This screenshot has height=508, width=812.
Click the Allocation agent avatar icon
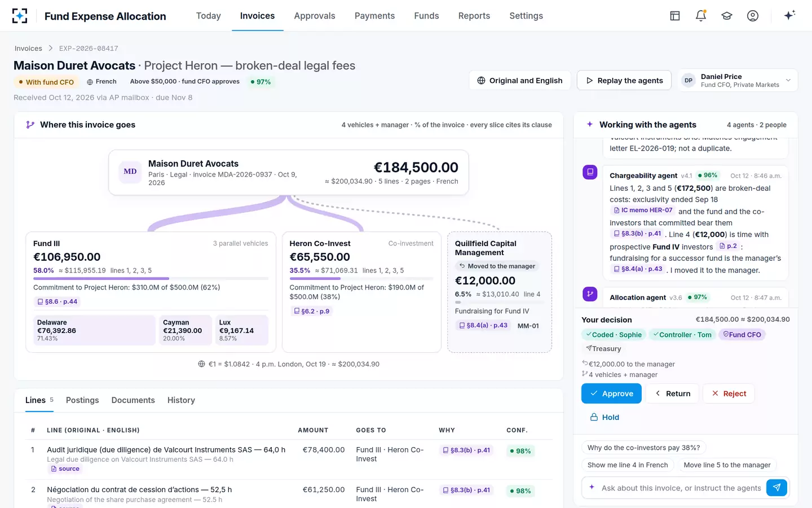(590, 294)
